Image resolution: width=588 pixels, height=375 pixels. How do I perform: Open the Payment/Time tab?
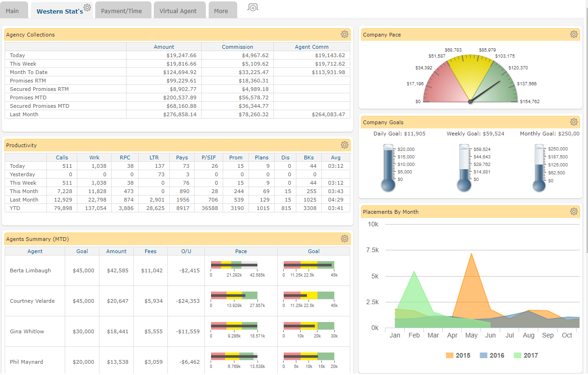click(121, 11)
